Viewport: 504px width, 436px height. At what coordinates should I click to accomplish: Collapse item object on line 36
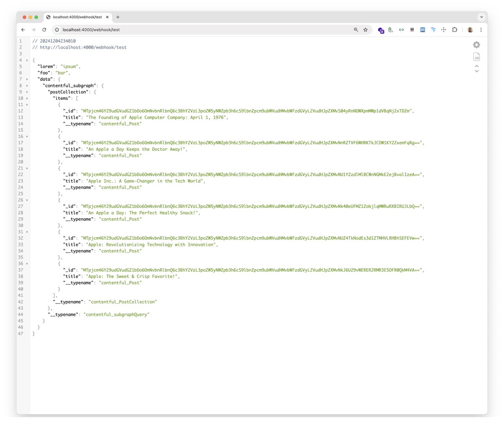coord(27,264)
